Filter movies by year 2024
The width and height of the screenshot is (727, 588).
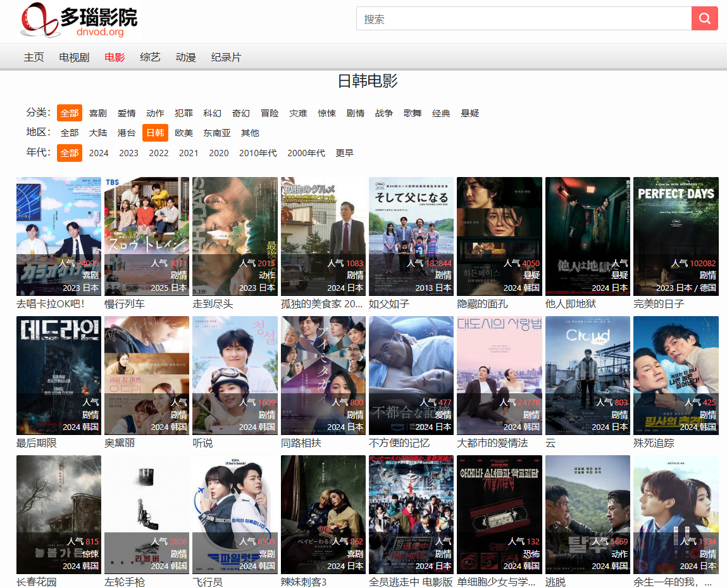(x=99, y=153)
